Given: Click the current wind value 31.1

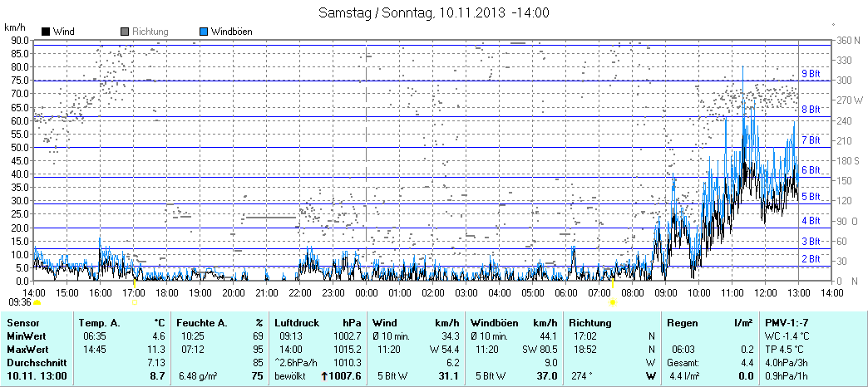Looking at the screenshot, I should 448,377.
